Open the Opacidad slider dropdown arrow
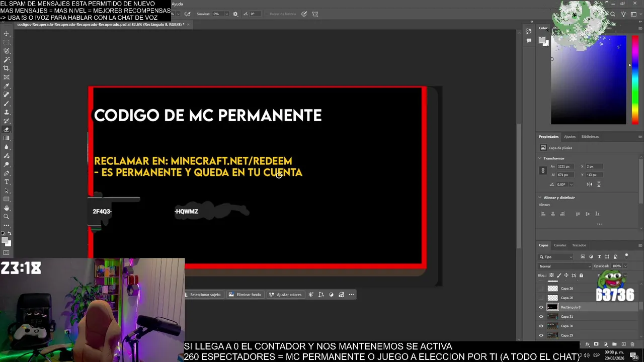The height and width of the screenshot is (362, 644). point(625,266)
